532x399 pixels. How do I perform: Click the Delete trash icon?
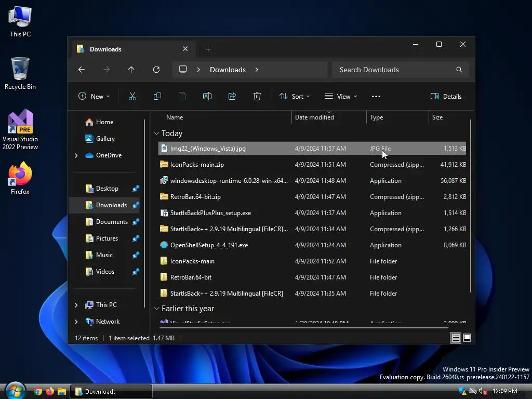[257, 96]
